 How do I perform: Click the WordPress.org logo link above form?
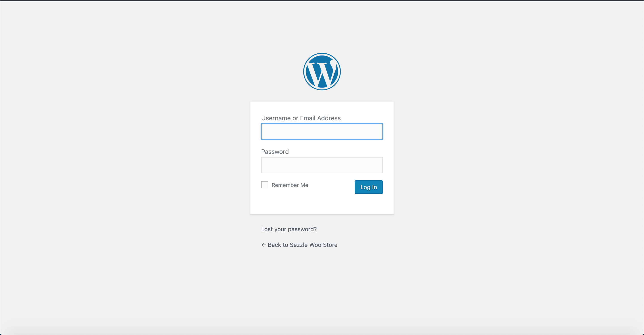[x=322, y=72]
